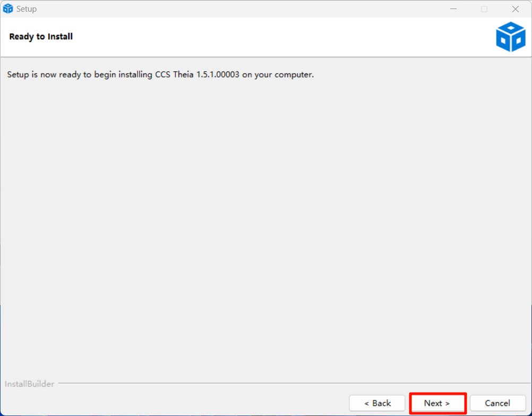Click the separator line beside InstallBuilder

click(x=292, y=384)
